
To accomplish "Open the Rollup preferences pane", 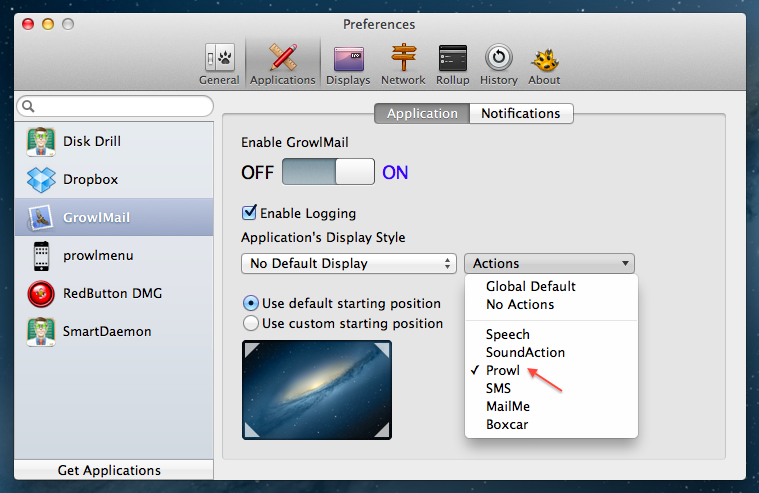I will point(453,64).
